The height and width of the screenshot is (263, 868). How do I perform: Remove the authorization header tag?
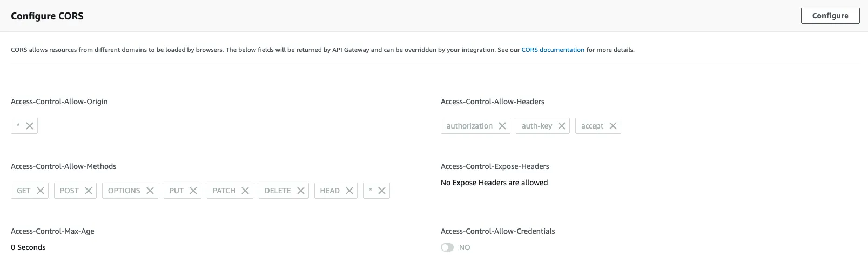(502, 126)
